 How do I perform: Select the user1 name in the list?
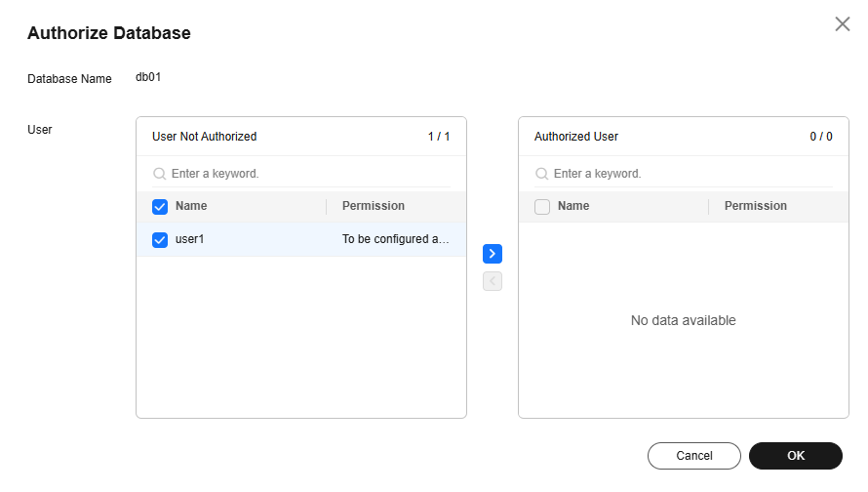click(x=189, y=239)
